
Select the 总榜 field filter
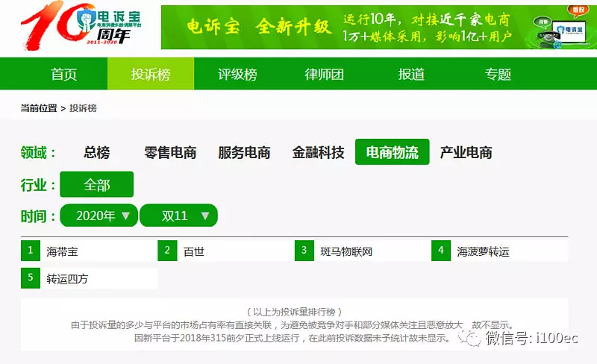[x=97, y=152]
